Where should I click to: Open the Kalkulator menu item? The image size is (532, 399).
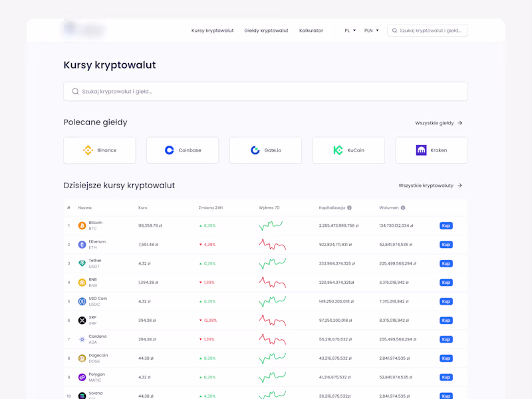[x=311, y=31]
